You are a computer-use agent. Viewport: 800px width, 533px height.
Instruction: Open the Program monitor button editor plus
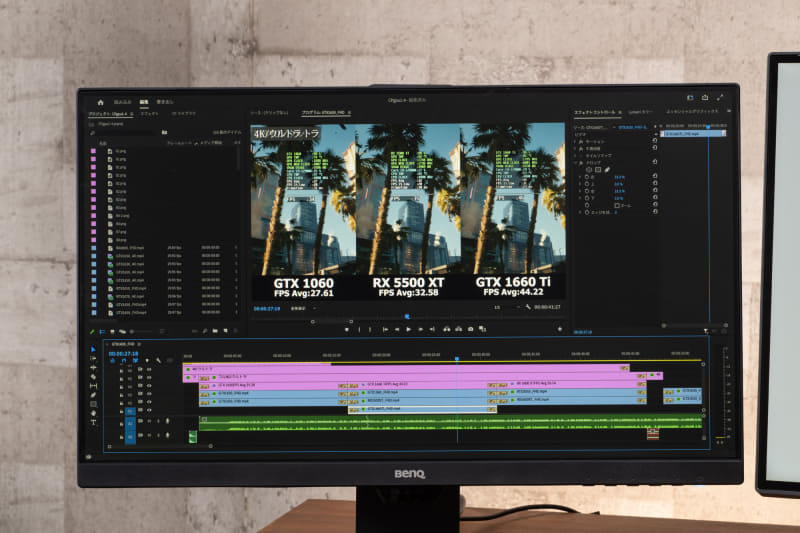click(560, 329)
